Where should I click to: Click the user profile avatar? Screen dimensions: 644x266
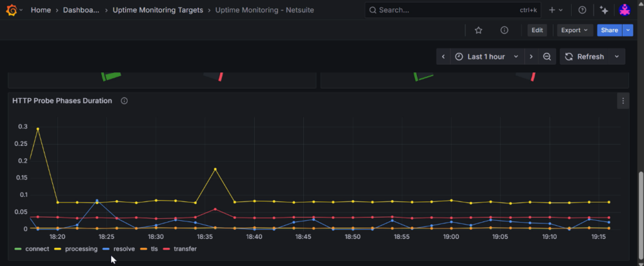coord(625,10)
